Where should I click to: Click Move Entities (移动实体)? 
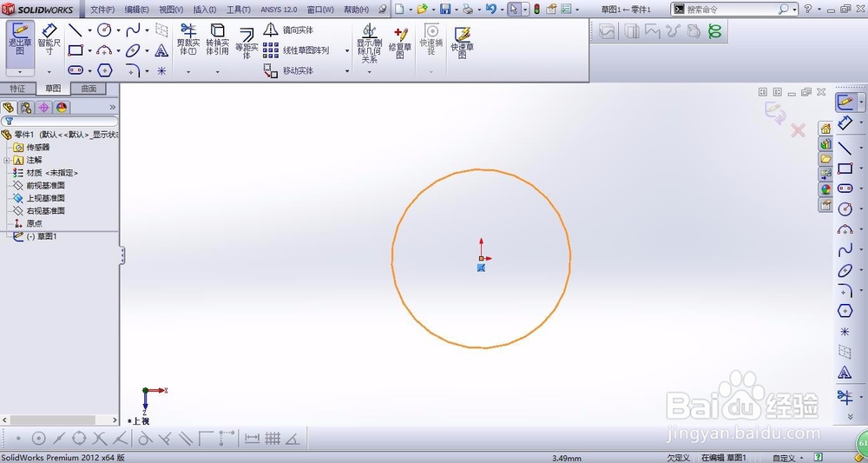pos(288,70)
